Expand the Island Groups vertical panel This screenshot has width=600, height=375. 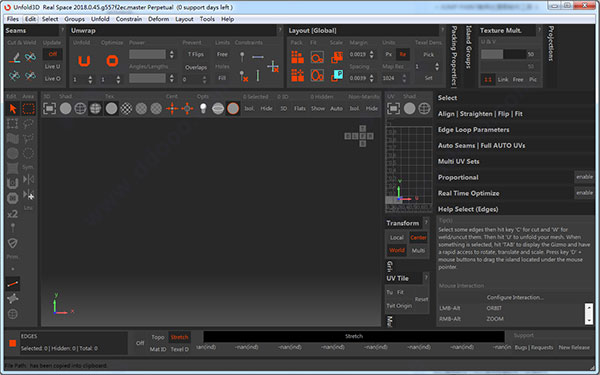468,47
